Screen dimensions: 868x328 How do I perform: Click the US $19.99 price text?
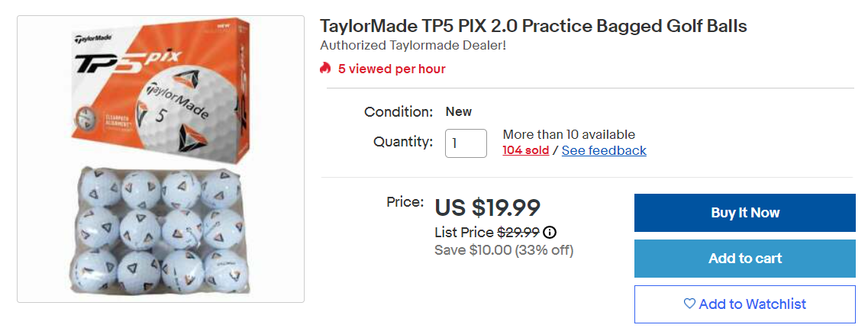[487, 207]
